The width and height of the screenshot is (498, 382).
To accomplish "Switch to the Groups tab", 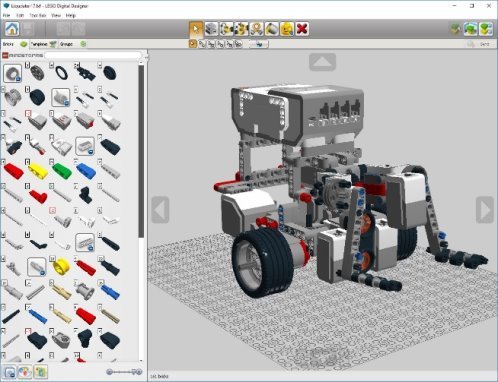I will (x=72, y=44).
